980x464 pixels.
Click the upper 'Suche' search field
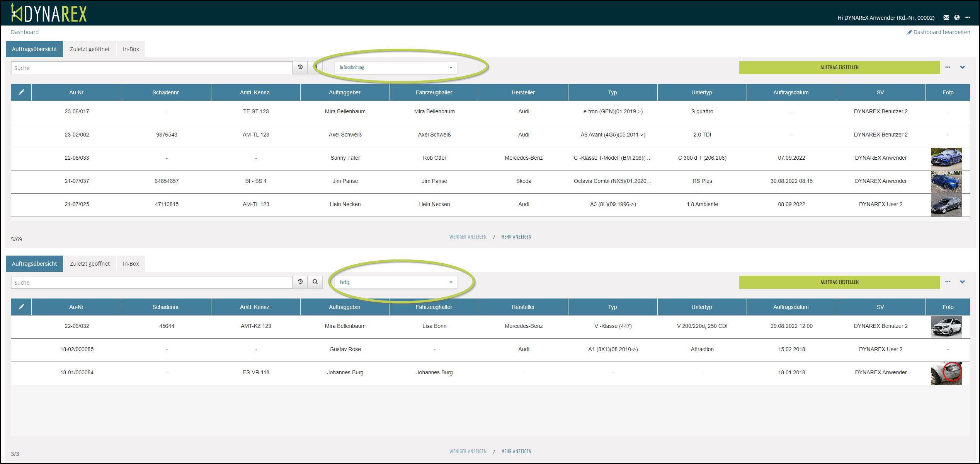pos(151,68)
